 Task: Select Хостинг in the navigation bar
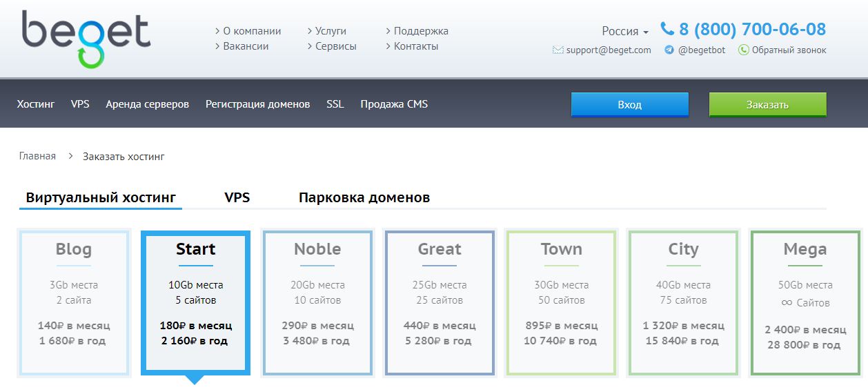point(36,104)
